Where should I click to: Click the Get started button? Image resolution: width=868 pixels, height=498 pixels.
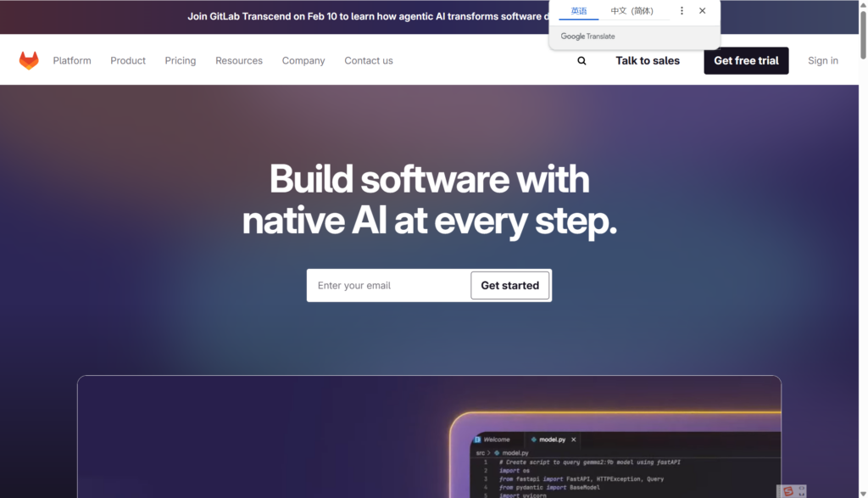coord(509,285)
